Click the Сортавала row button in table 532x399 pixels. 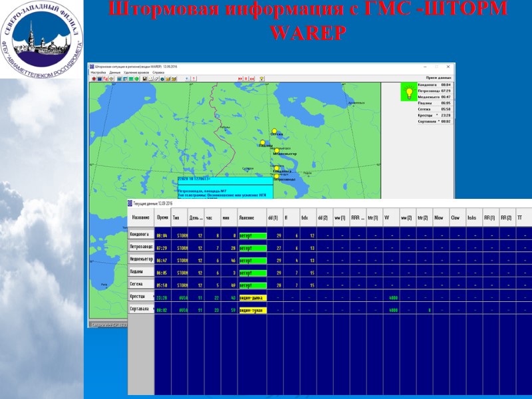click(141, 309)
